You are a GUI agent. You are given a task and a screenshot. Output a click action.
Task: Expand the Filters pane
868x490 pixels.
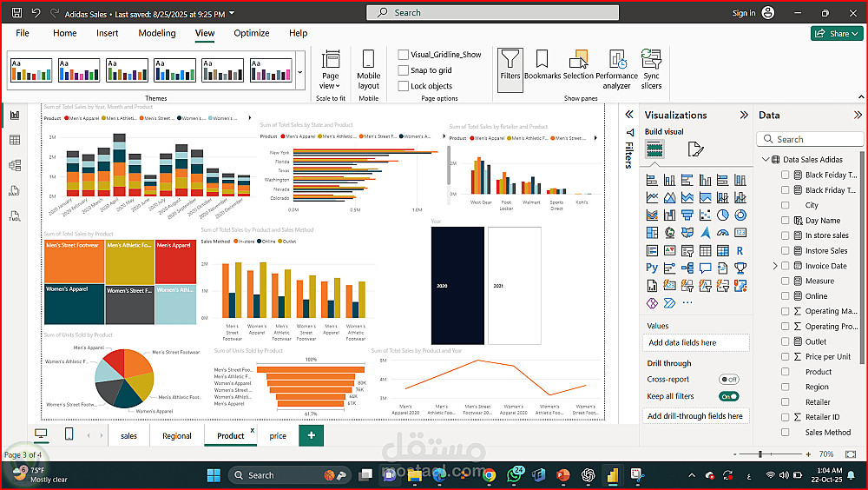pos(629,115)
